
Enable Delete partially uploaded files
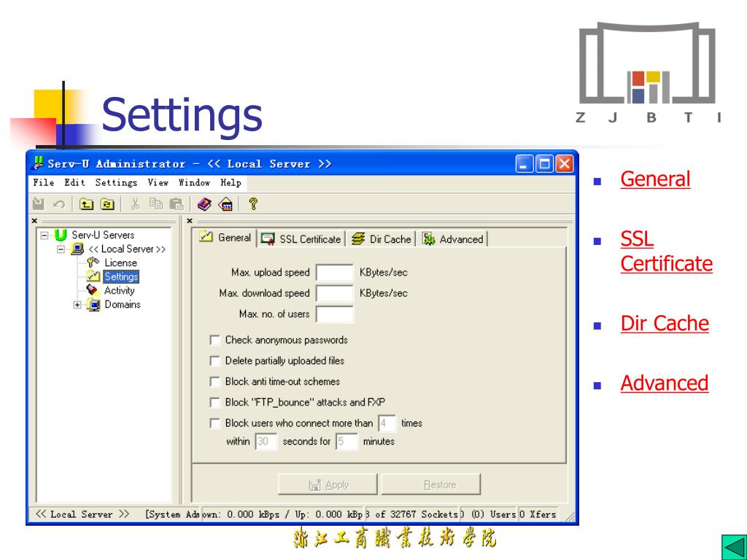tap(215, 361)
